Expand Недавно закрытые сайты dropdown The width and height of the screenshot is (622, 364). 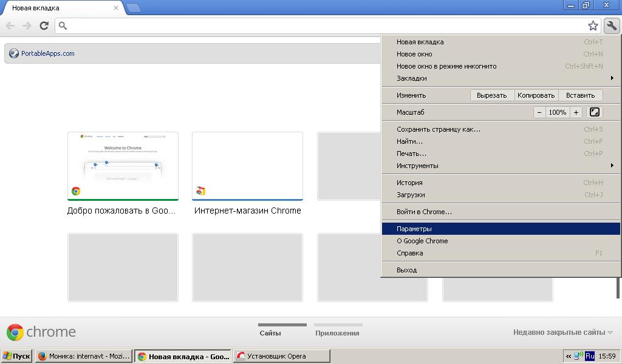point(563,332)
